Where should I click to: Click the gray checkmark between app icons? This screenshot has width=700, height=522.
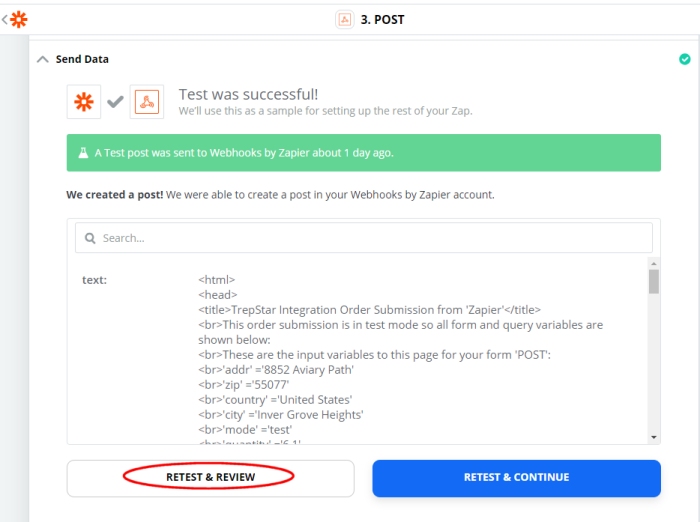coord(115,102)
